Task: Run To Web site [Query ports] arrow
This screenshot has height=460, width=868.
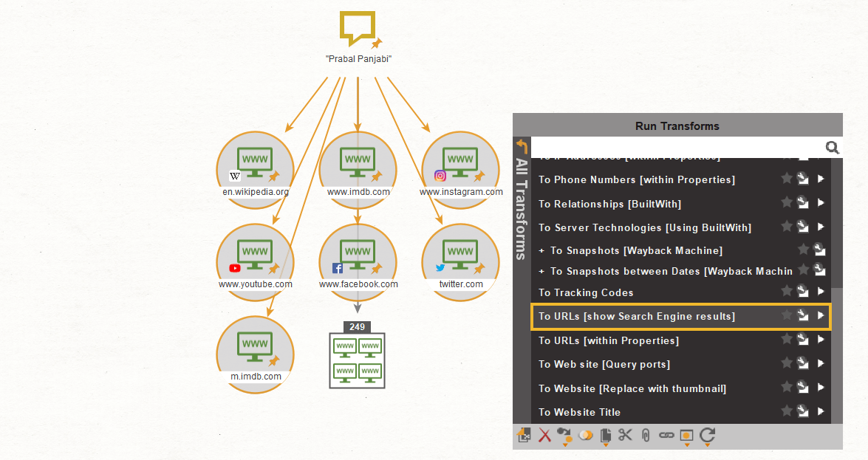Action: point(821,363)
